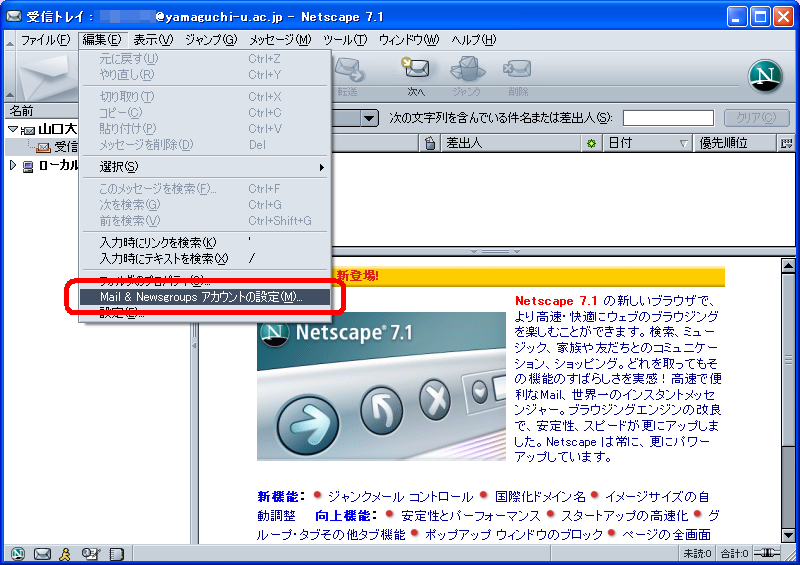This screenshot has width=800, height=565.
Task: Open the メッセージ(M) menu
Action: coord(280,39)
